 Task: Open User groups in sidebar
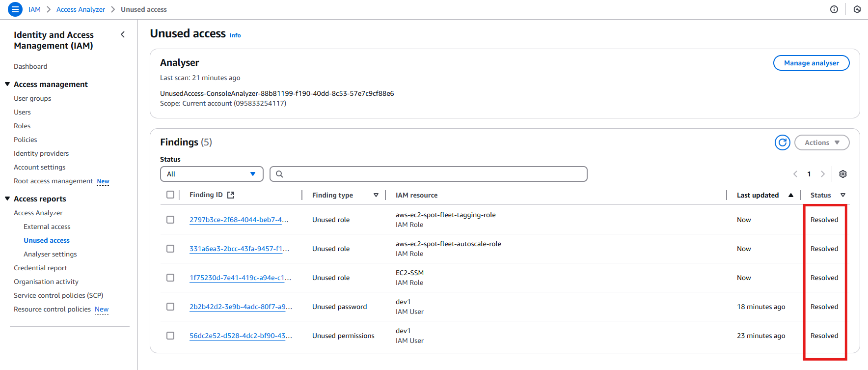[x=32, y=98]
